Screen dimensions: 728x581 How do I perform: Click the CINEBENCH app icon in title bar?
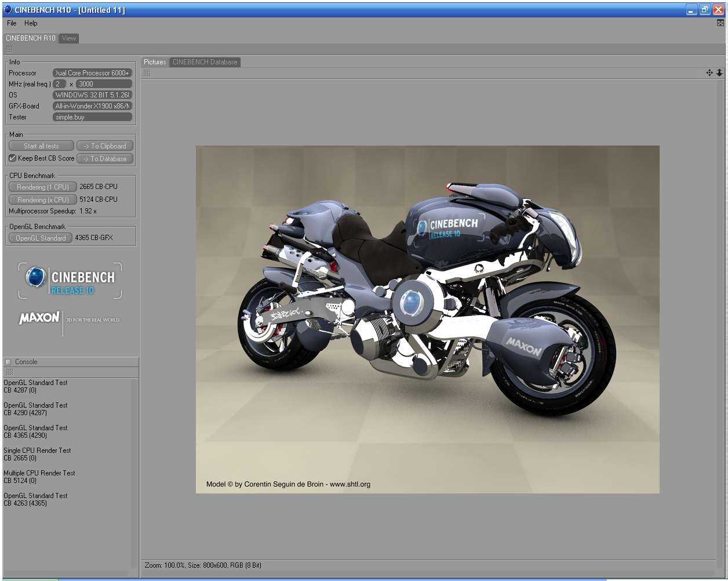click(8, 9)
